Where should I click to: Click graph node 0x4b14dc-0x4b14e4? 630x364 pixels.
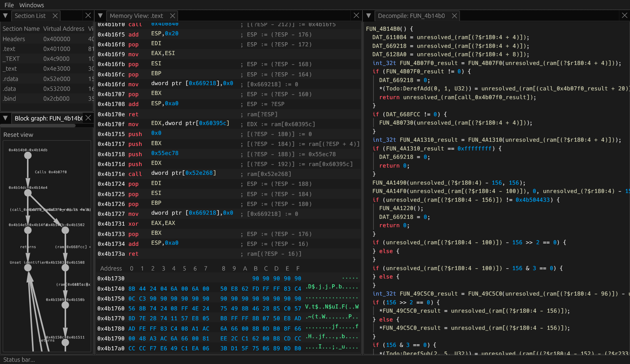pos(28,193)
